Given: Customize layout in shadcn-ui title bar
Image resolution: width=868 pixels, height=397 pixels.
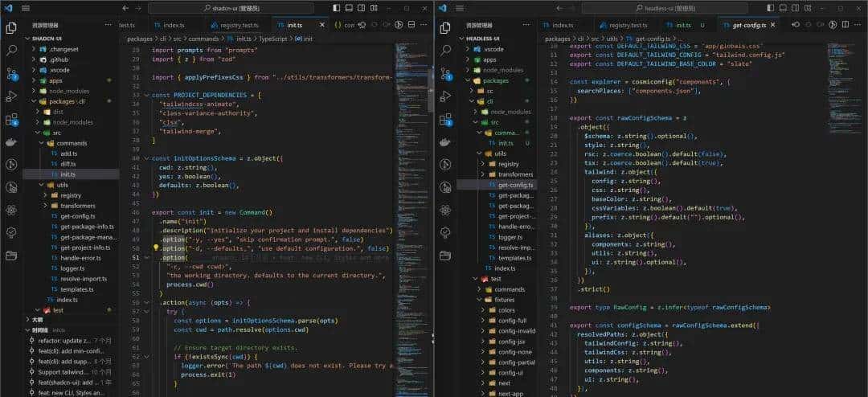Looking at the screenshot, I should (374, 8).
